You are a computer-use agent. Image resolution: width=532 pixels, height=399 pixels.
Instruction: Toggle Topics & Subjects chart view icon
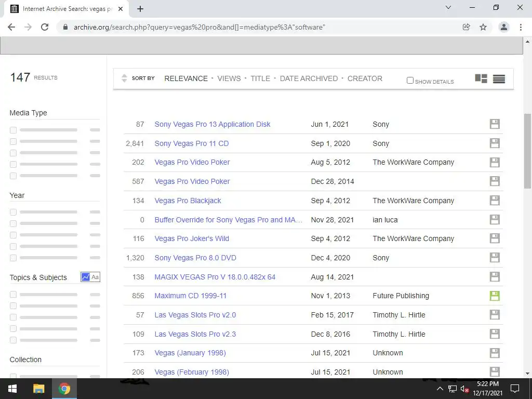pyautogui.click(x=86, y=277)
